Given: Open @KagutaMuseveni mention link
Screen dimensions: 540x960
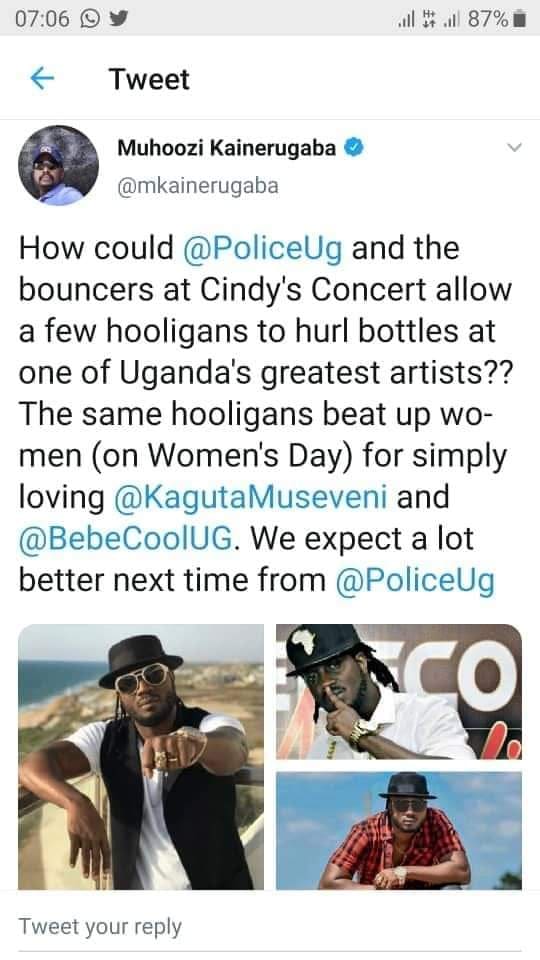Looking at the screenshot, I should [x=250, y=497].
